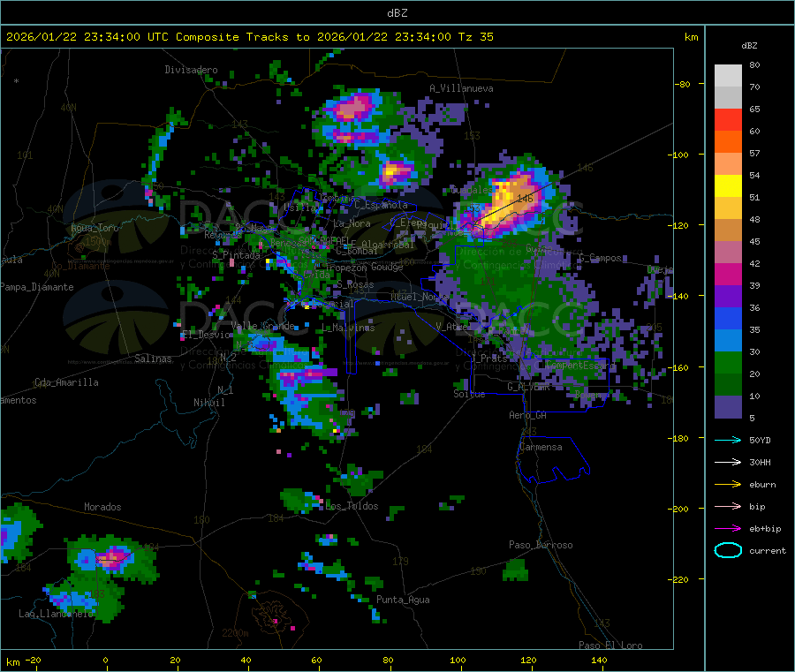Select the blue swatch between 36 and 35
This screenshot has width=795, height=672.
(x=728, y=318)
